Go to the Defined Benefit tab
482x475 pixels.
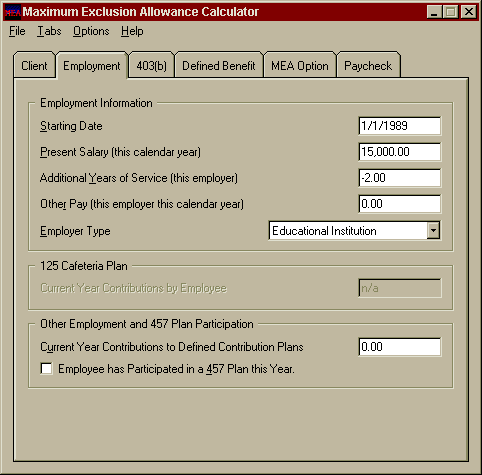(219, 65)
